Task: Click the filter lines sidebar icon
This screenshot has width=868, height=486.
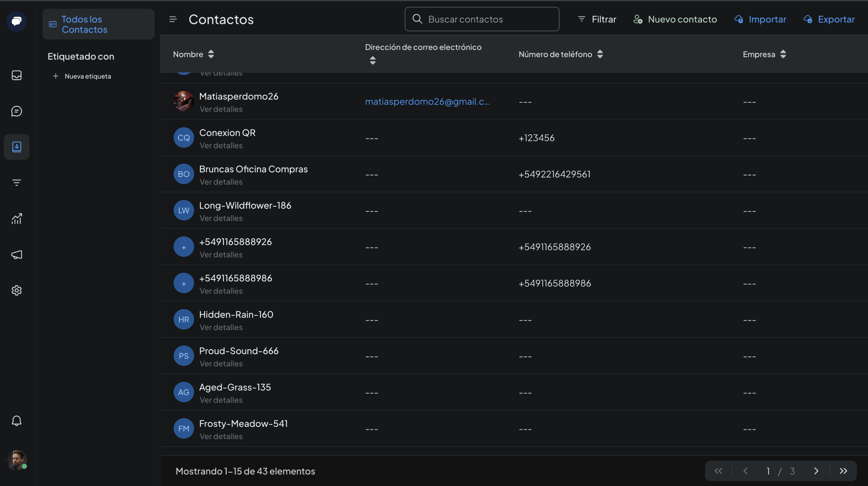Action: coord(17,183)
